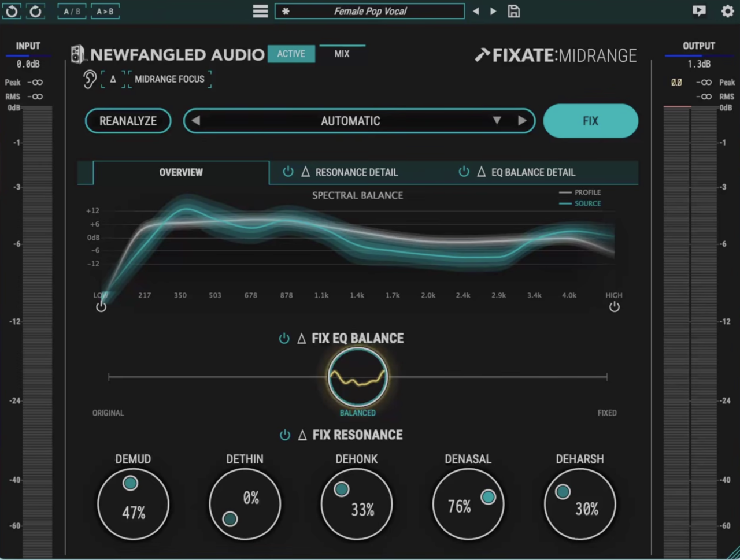Toggle delta next to Midrange Focus
The image size is (740, 560).
113,79
